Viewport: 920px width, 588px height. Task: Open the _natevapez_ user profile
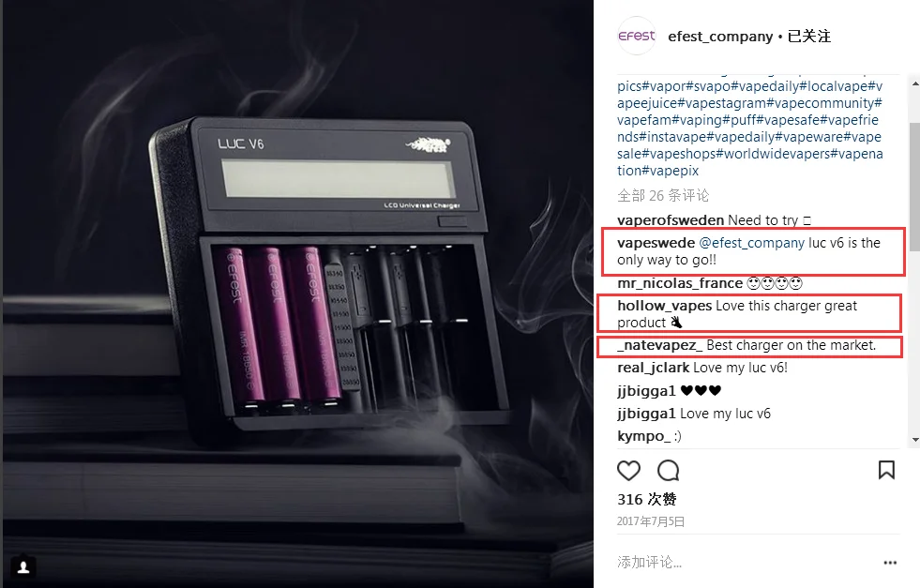pyautogui.click(x=659, y=345)
